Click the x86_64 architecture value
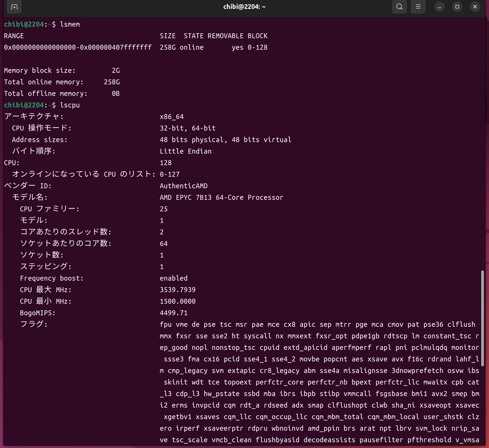The height and width of the screenshot is (448, 489). point(172,117)
